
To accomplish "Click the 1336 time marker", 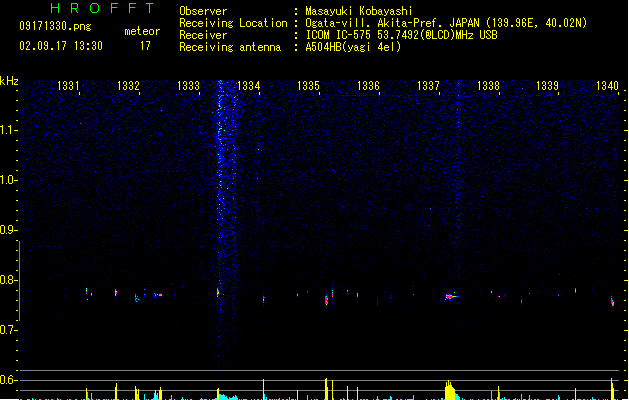I will tap(368, 85).
